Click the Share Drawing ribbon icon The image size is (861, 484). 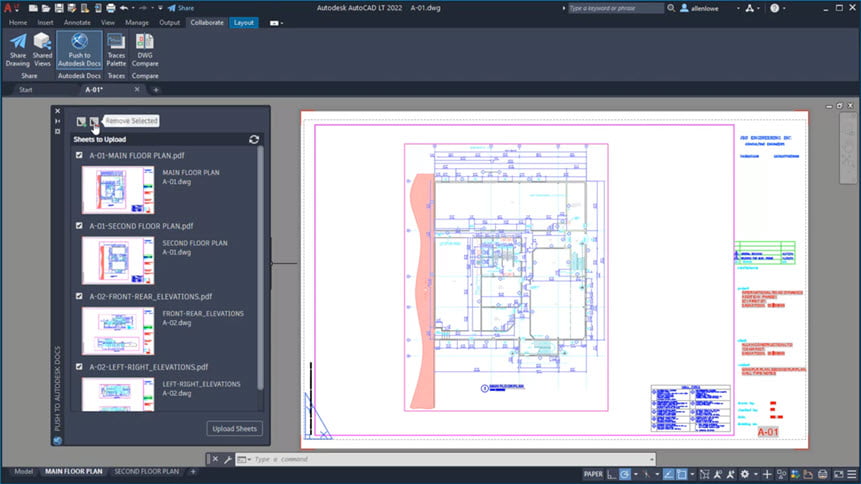[x=18, y=49]
